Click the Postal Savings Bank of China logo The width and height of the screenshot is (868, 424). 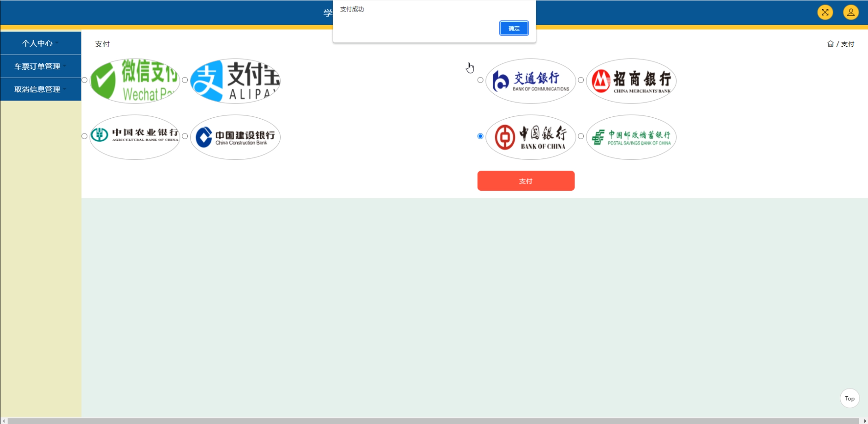tap(631, 137)
